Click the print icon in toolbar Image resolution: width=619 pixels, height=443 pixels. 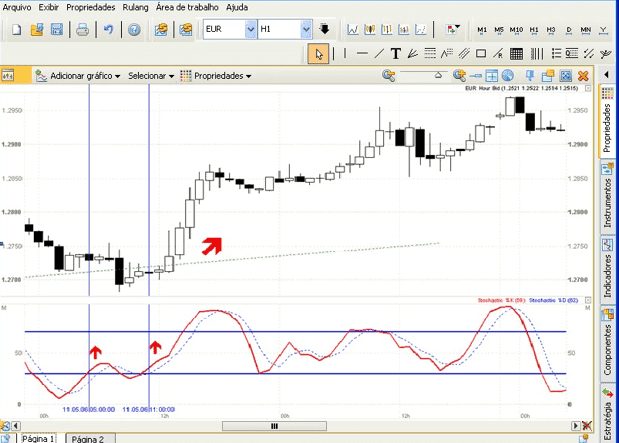click(83, 29)
